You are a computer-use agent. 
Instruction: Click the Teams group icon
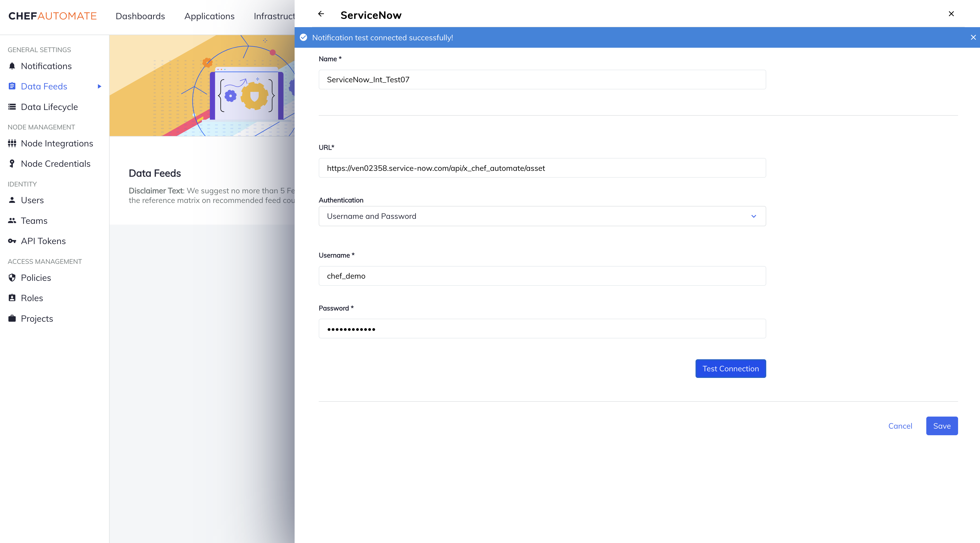12,220
